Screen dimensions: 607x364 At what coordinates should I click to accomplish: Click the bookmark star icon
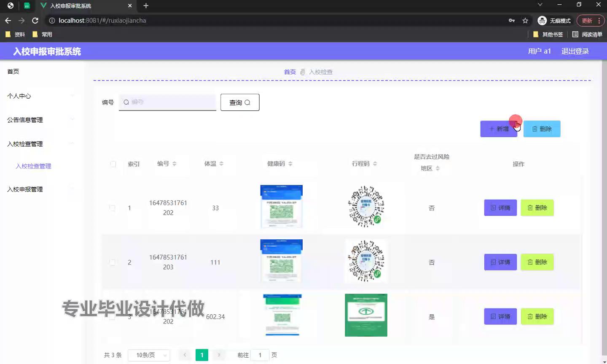point(525,20)
